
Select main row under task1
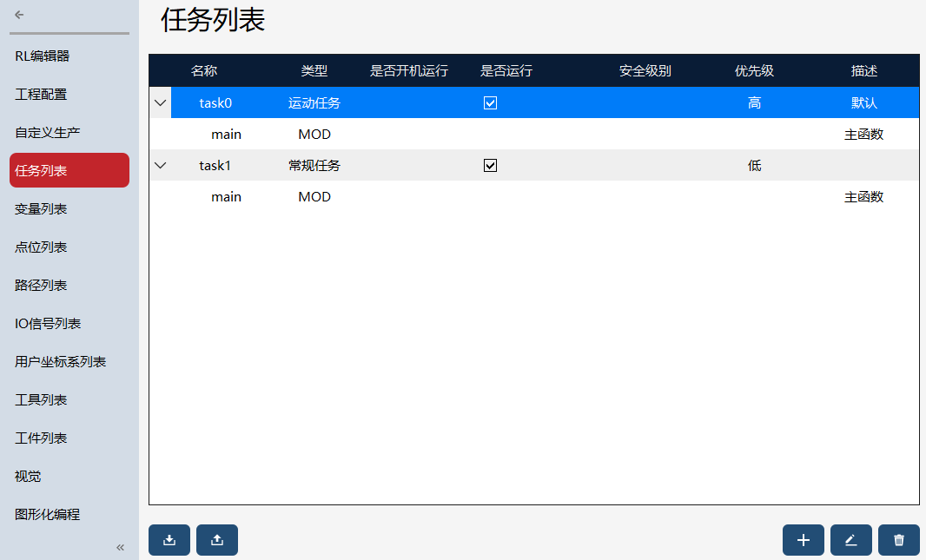click(x=534, y=196)
